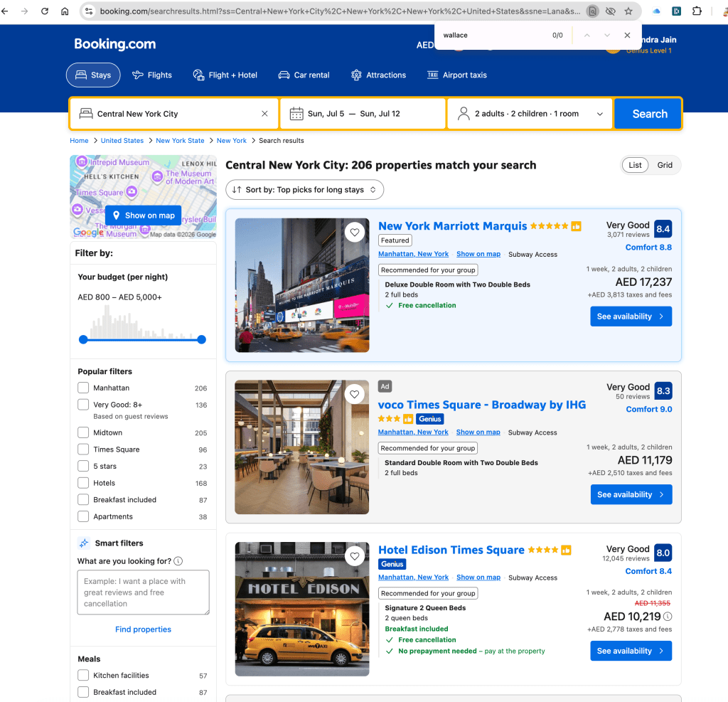Viewport: 728px width, 702px height.
Task: Bookmark page using the star icon
Action: tap(628, 11)
